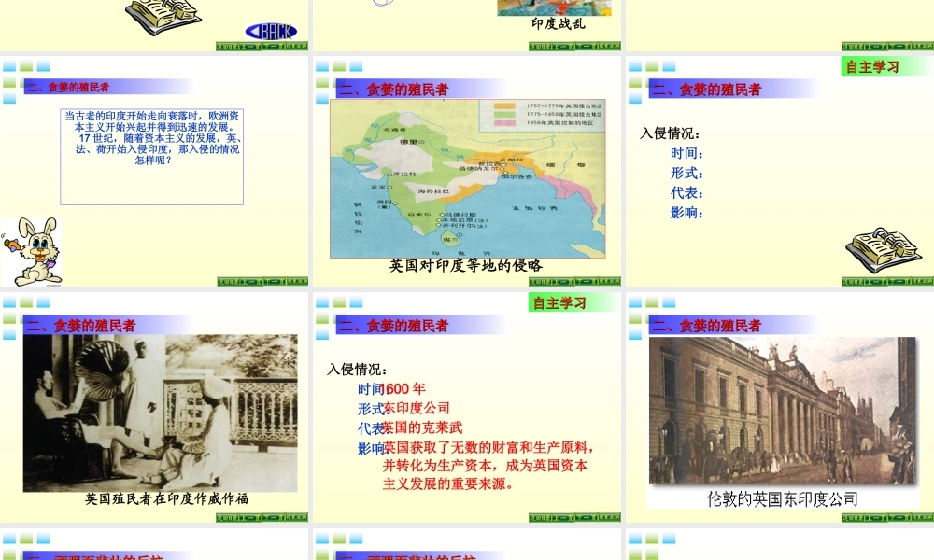Select the London East India Company painting

[782, 411]
